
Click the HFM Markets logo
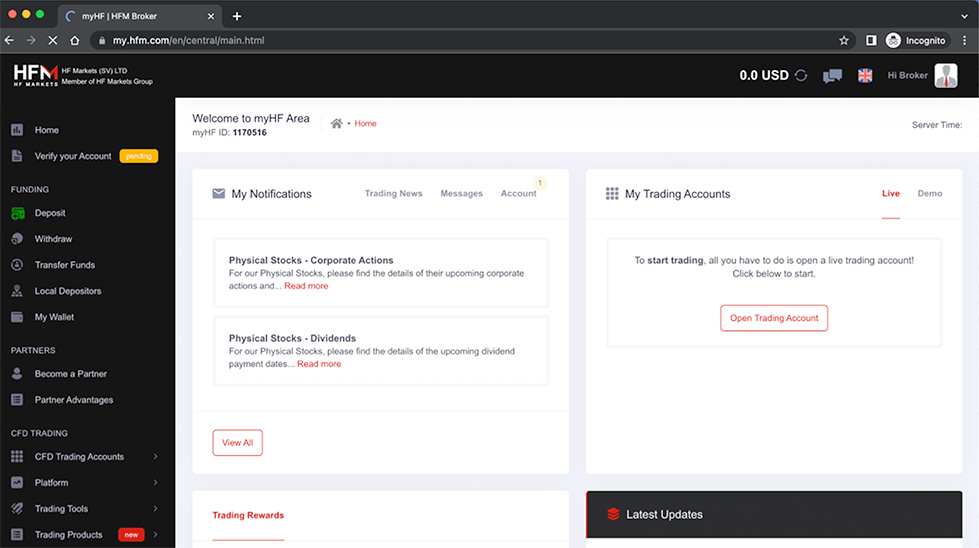(36, 75)
